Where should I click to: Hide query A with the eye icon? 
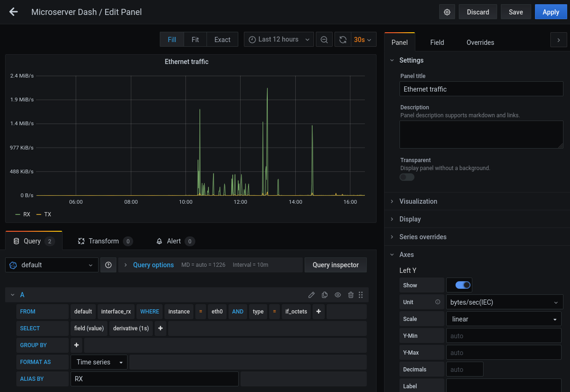coord(338,295)
